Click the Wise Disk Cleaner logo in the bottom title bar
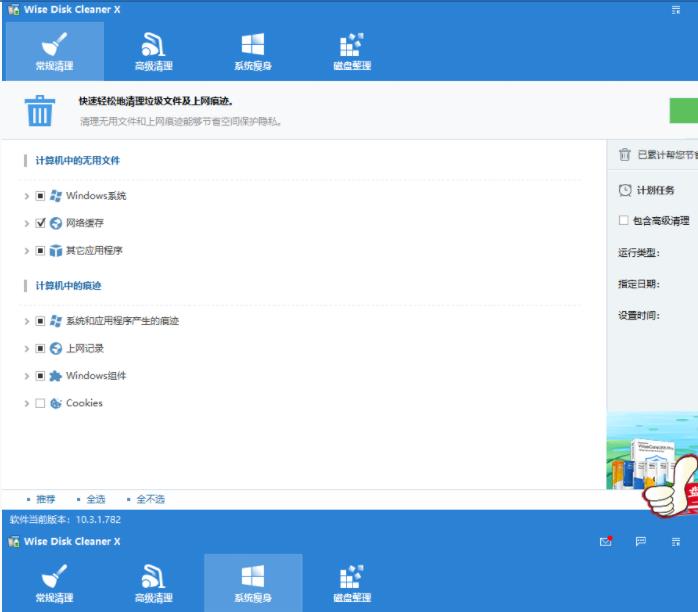Viewport: 698px width, 612px height. (x=14, y=542)
